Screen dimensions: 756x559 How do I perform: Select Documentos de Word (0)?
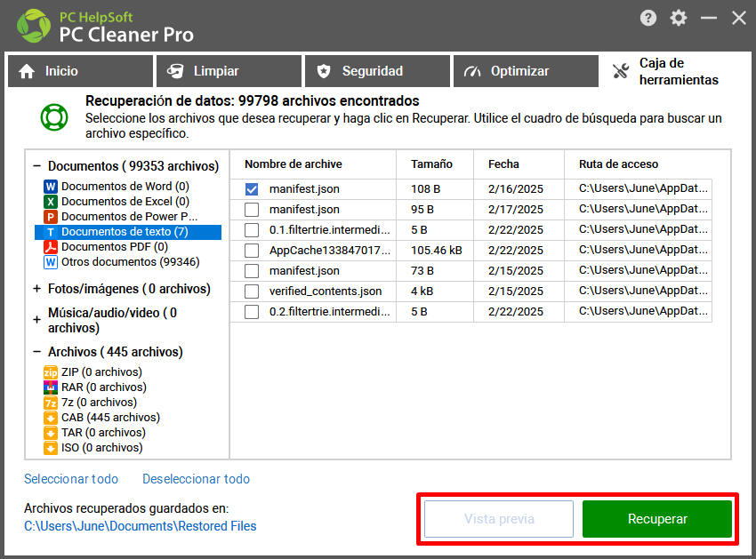(x=125, y=186)
